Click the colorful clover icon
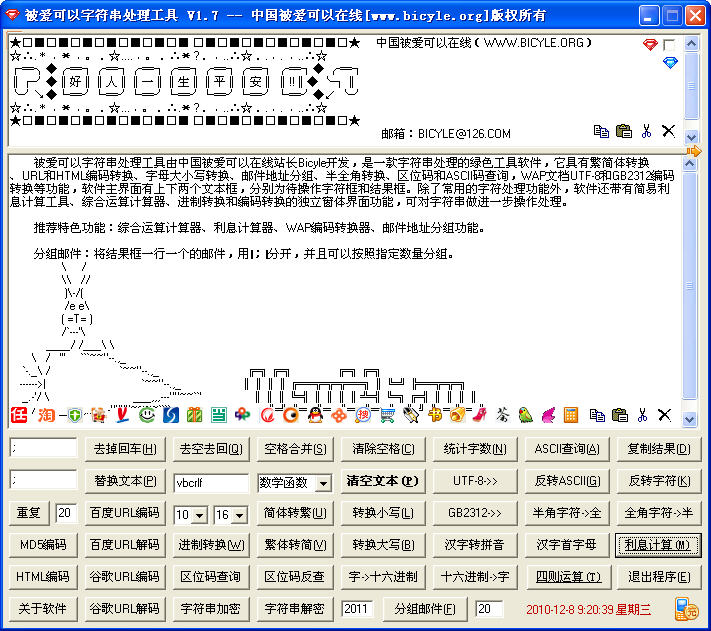 (243, 415)
